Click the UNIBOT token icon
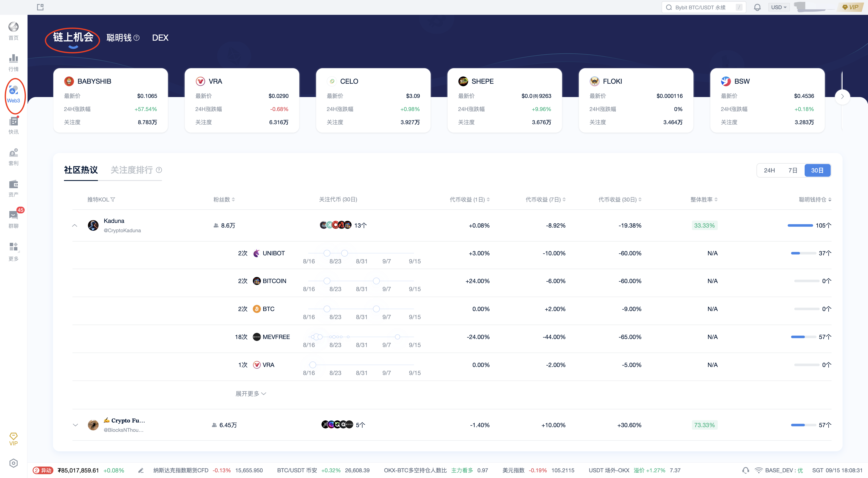 coord(257,253)
